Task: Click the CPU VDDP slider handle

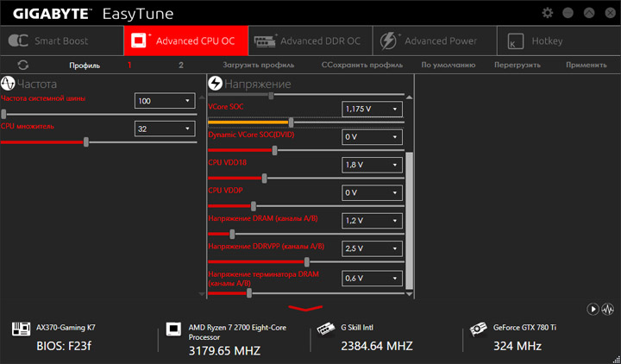Action: tap(254, 206)
